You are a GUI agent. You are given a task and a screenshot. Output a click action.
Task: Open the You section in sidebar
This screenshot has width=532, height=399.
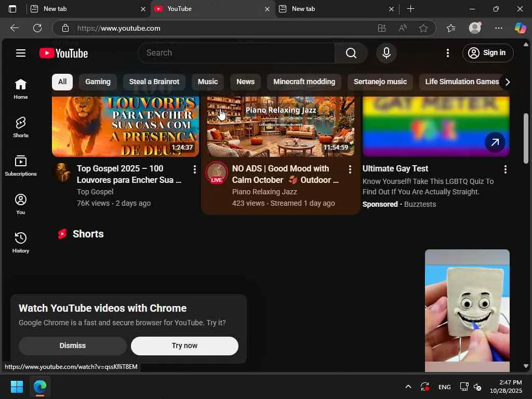point(21,204)
